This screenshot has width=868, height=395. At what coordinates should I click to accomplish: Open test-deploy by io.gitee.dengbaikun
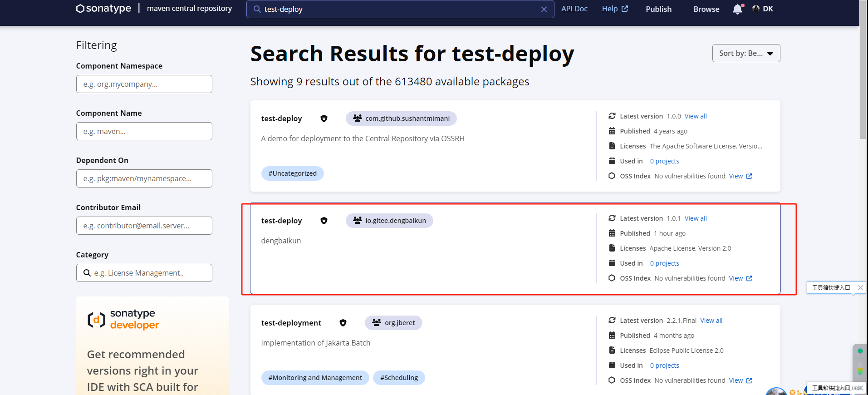281,221
